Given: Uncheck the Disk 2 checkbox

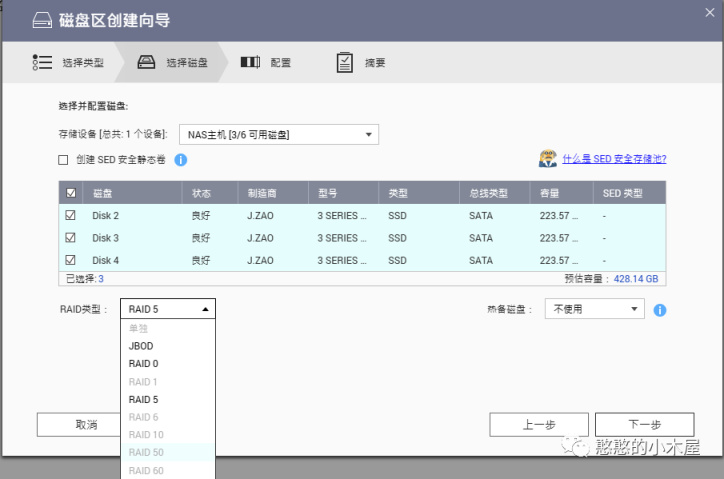Looking at the screenshot, I should [x=70, y=215].
